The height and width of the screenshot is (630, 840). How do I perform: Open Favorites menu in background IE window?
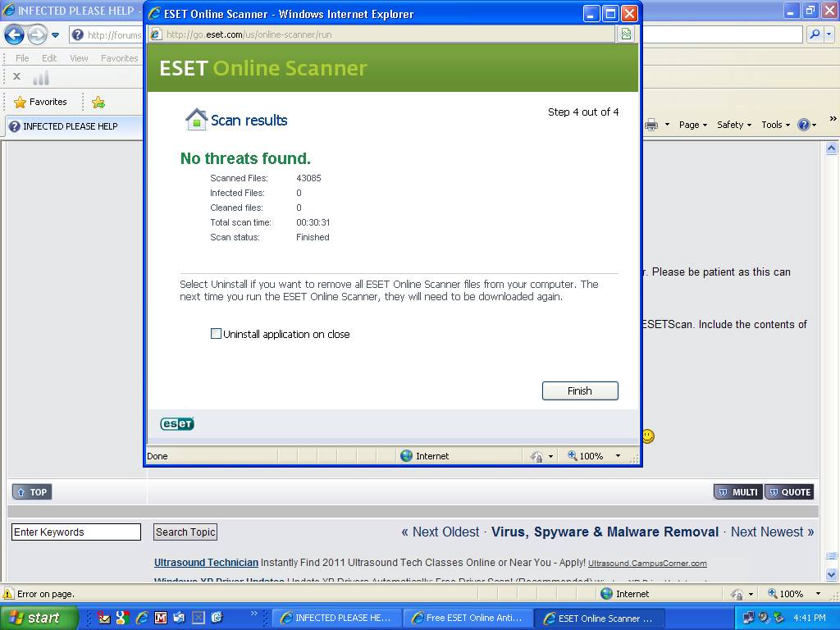tap(120, 58)
